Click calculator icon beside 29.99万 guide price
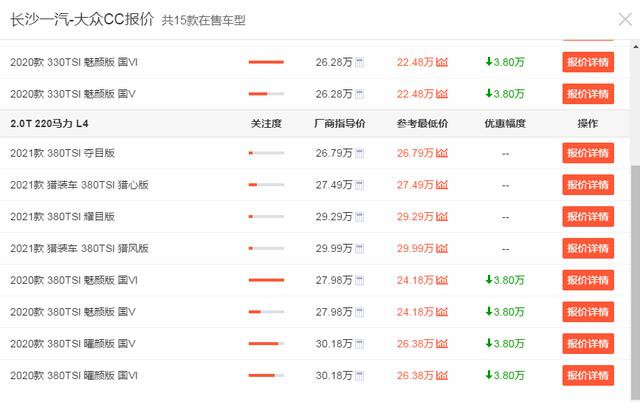 359,249
